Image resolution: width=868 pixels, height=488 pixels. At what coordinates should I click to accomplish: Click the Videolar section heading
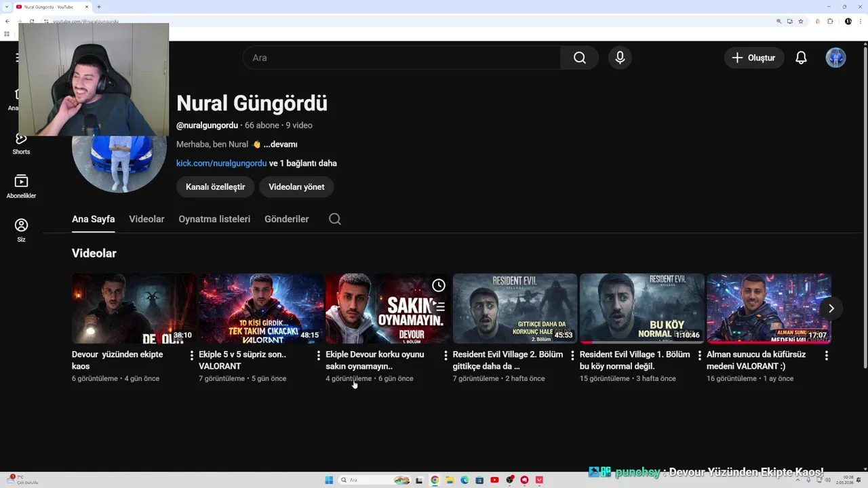[x=94, y=253]
